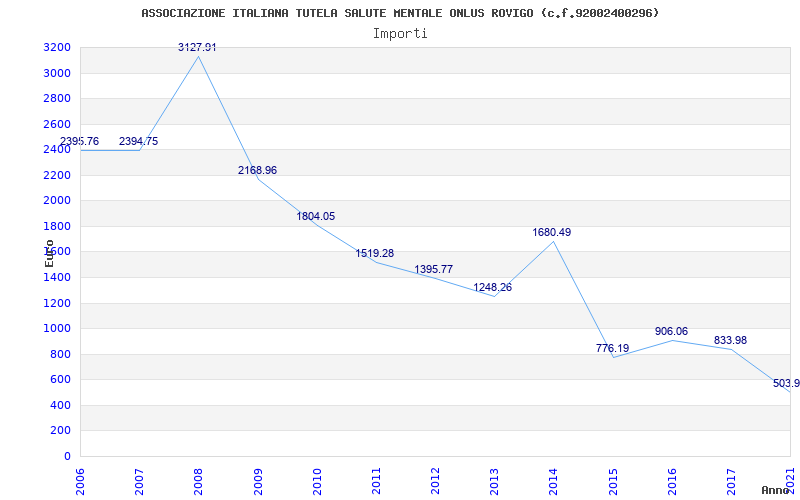Image resolution: width=800 pixels, height=500 pixels.
Task: Click the data label 1395.77
Action: click(434, 269)
